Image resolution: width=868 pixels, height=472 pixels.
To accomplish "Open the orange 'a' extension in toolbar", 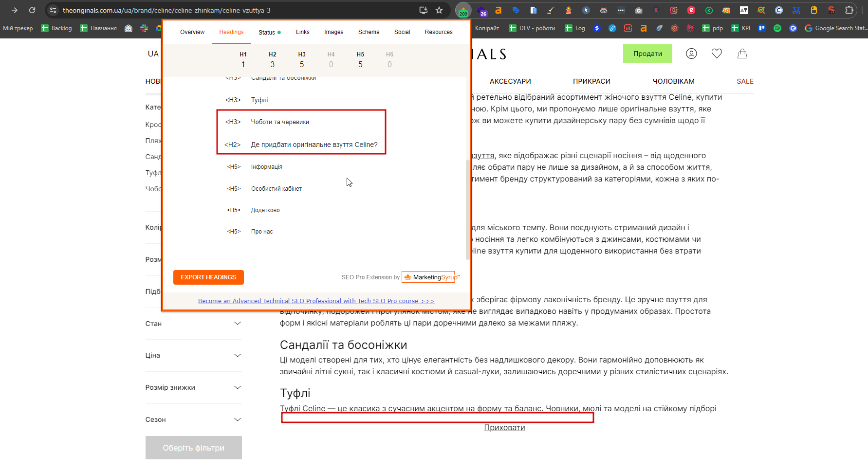I will (498, 10).
